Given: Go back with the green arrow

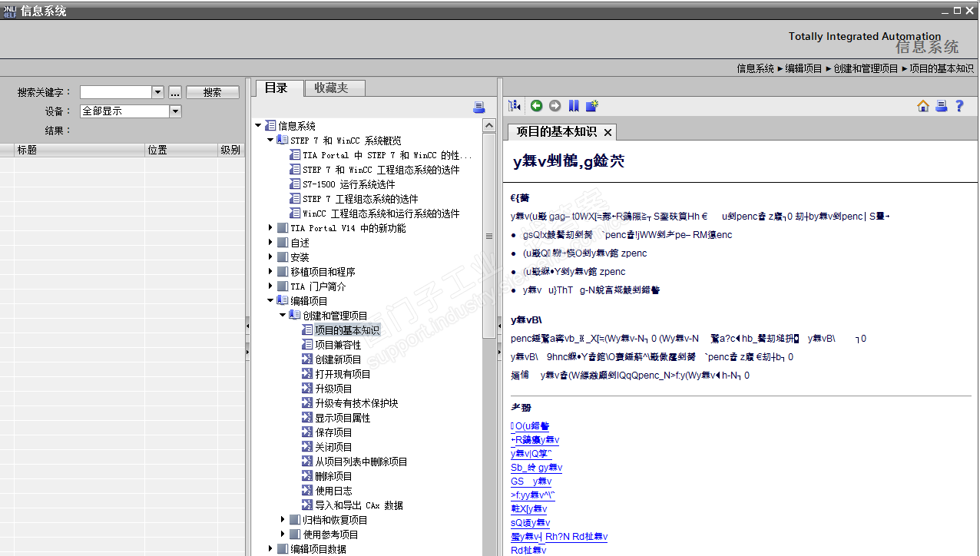Looking at the screenshot, I should [x=536, y=106].
